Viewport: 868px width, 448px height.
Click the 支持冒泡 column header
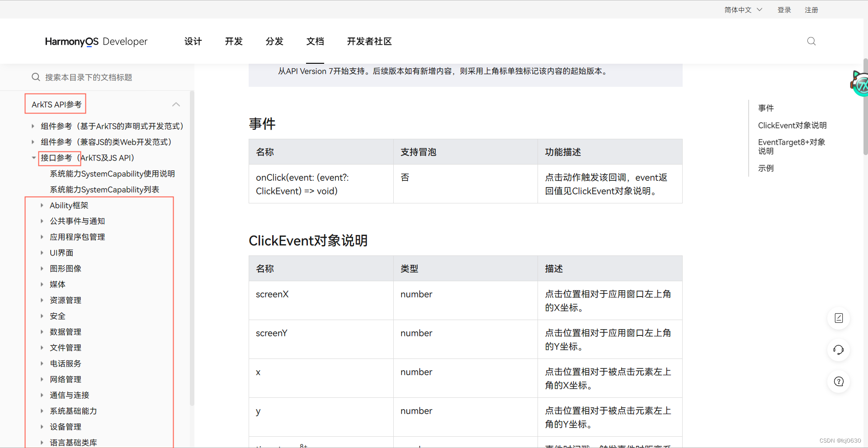[466, 152]
